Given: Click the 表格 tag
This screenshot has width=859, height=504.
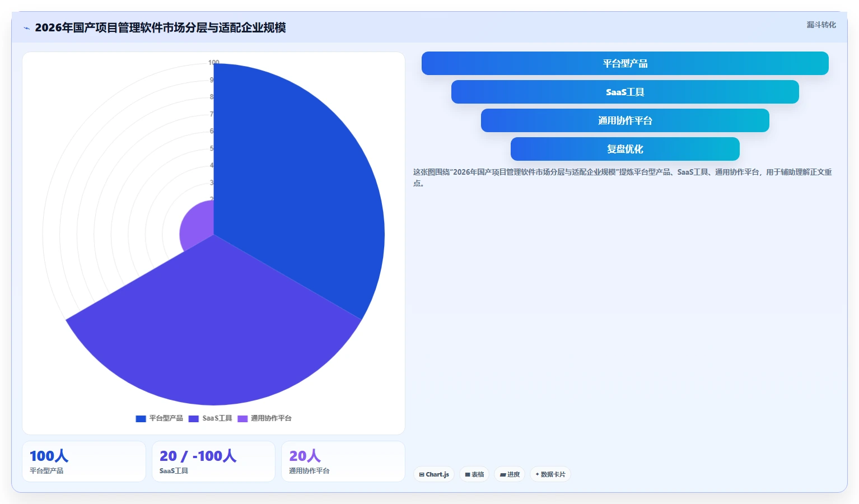Looking at the screenshot, I should [x=474, y=474].
